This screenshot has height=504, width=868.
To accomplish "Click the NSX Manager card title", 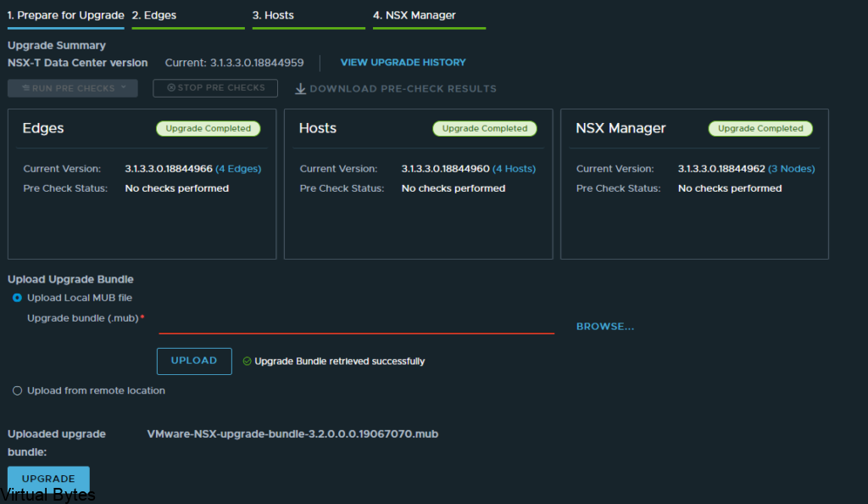I will [x=620, y=128].
